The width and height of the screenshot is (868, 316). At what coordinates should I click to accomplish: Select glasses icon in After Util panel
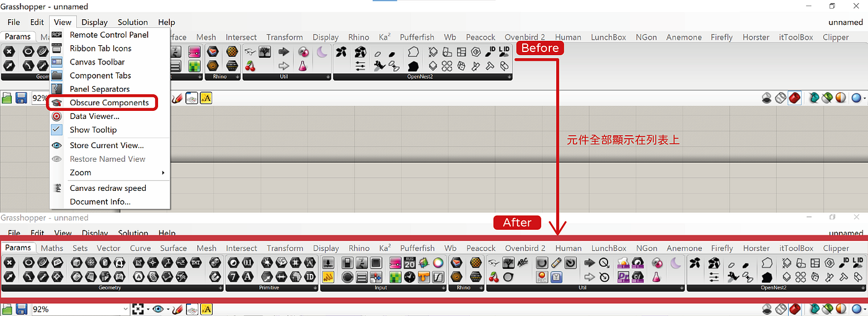[494, 263]
